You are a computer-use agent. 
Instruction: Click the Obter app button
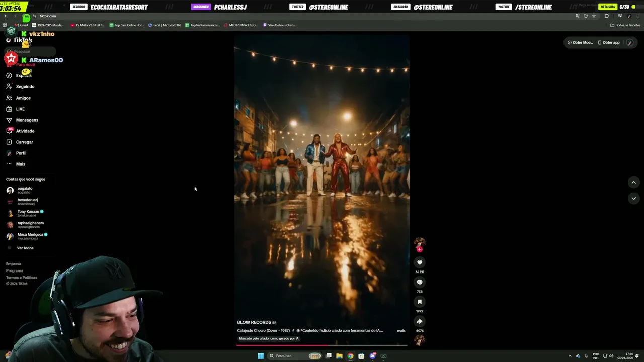click(x=609, y=43)
